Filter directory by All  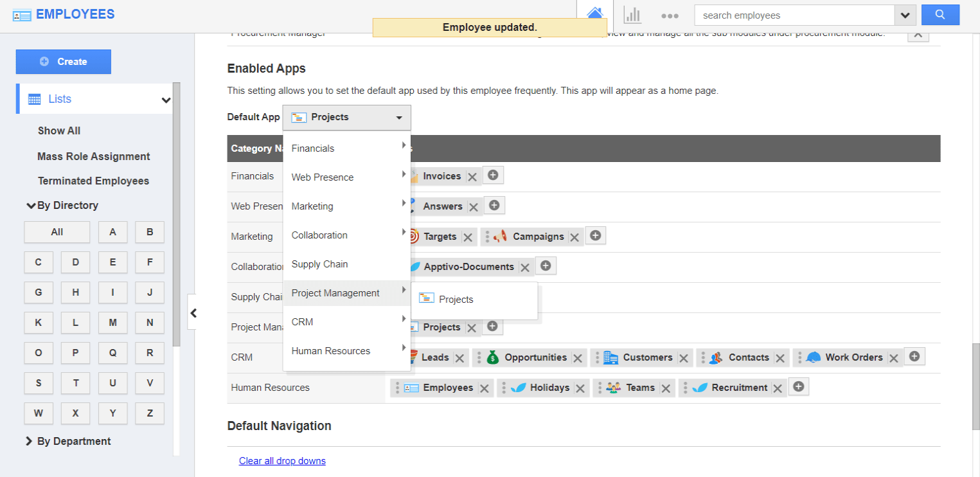click(57, 232)
